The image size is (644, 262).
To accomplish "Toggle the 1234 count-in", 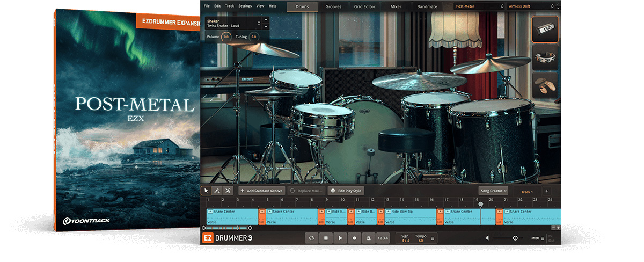I will click(383, 238).
